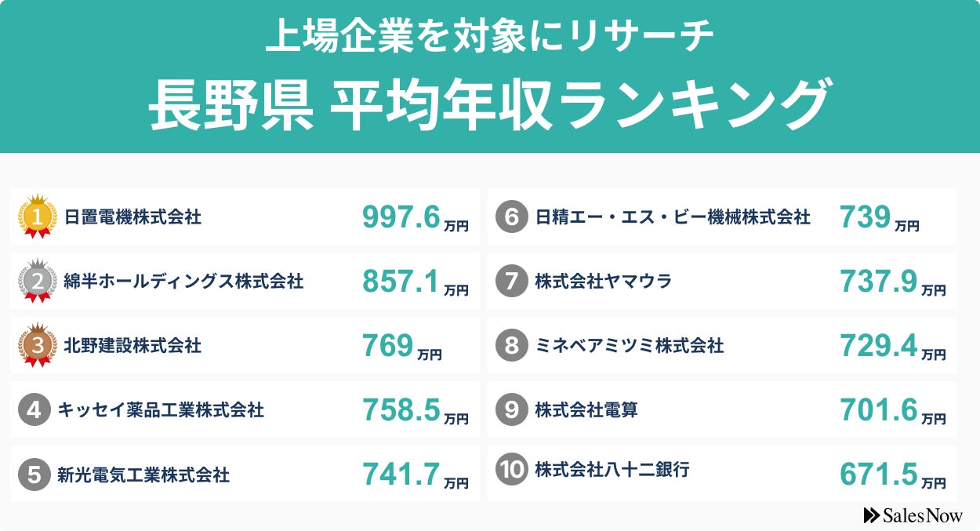
Task: Click the gray number 10 circle
Action: tap(511, 470)
